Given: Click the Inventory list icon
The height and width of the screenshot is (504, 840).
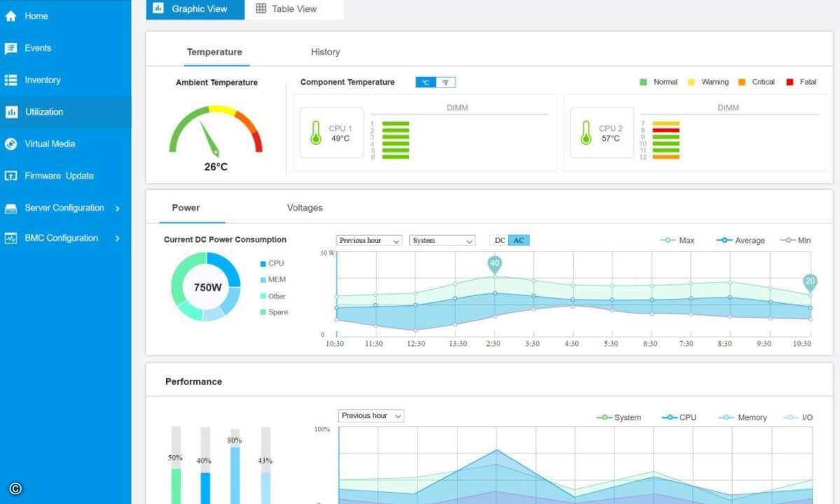Looking at the screenshot, I should 11,80.
